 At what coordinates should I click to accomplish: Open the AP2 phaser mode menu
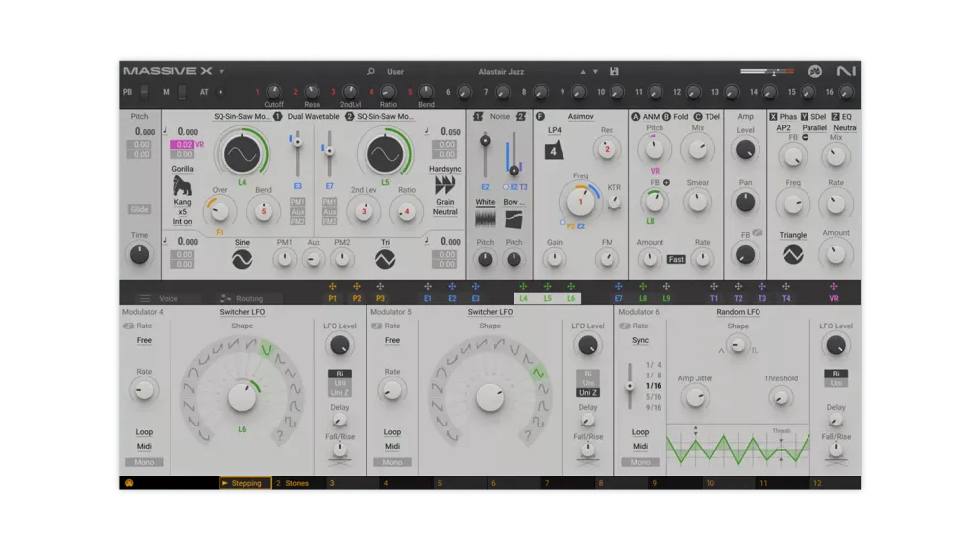pyautogui.click(x=783, y=128)
